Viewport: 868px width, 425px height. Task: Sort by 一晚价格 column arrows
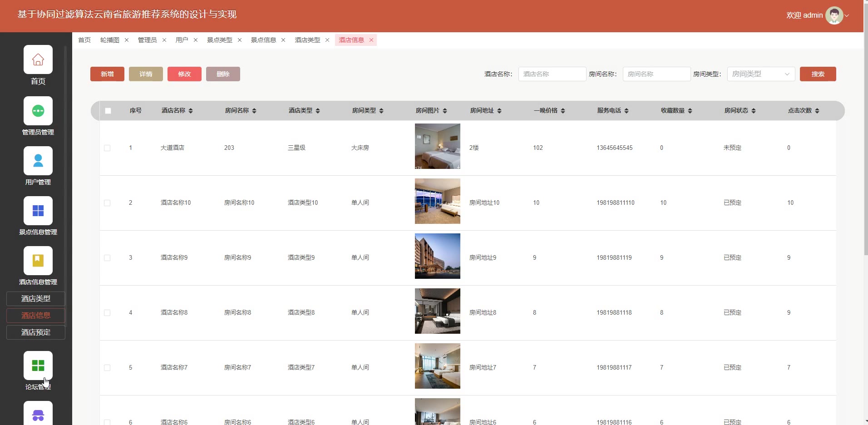pyautogui.click(x=563, y=111)
